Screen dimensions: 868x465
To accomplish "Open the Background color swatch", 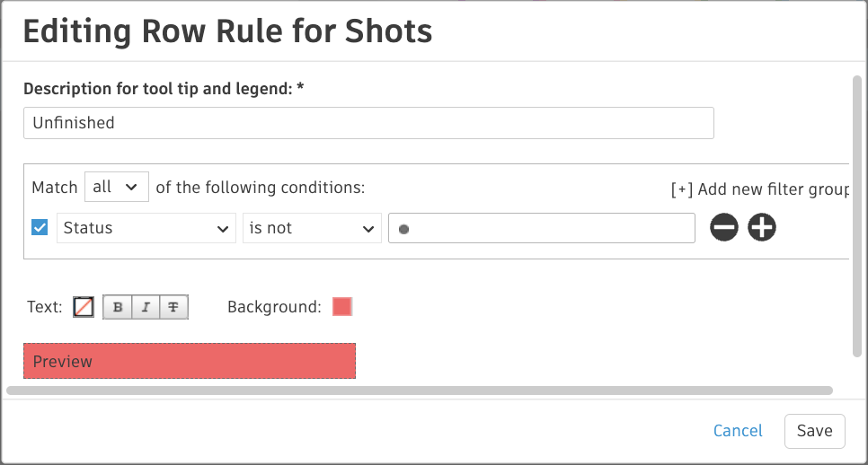I will 342,307.
